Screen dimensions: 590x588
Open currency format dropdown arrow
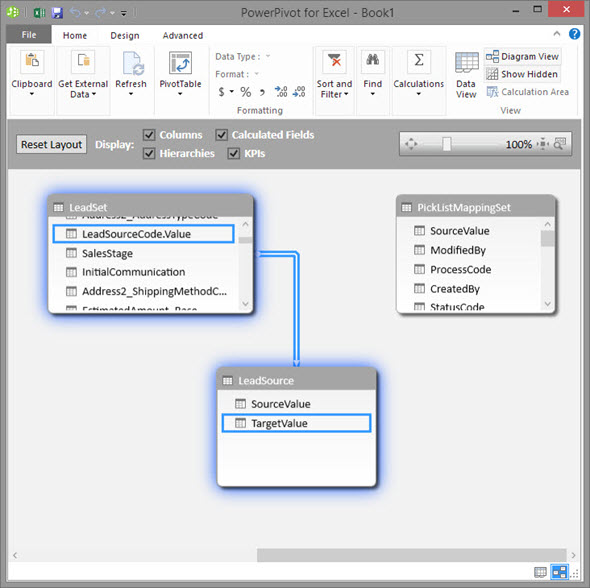point(232,91)
